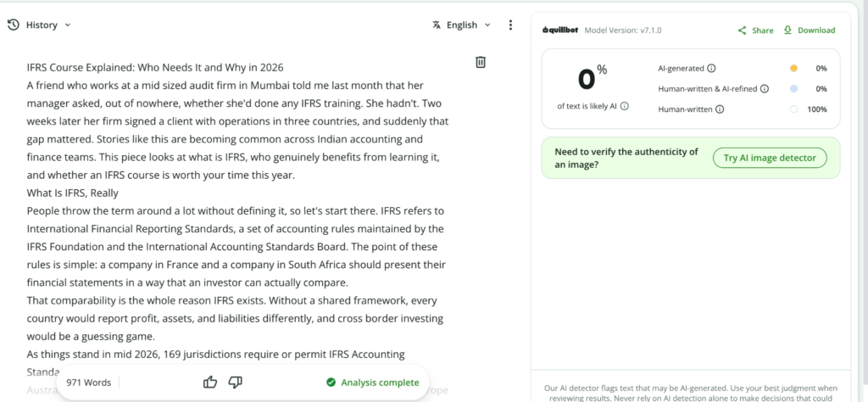
Task: Click the thumbs down feedback icon
Action: 236,382
